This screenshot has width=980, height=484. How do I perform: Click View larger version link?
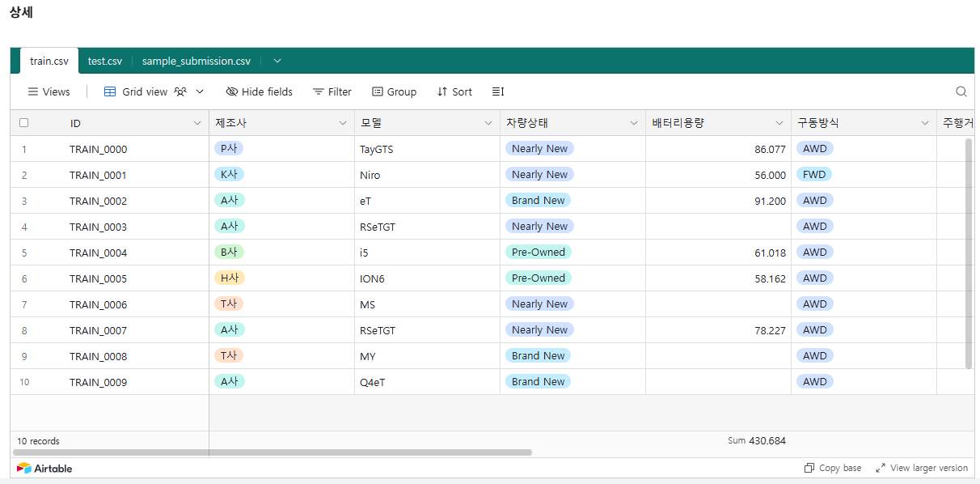(922, 468)
